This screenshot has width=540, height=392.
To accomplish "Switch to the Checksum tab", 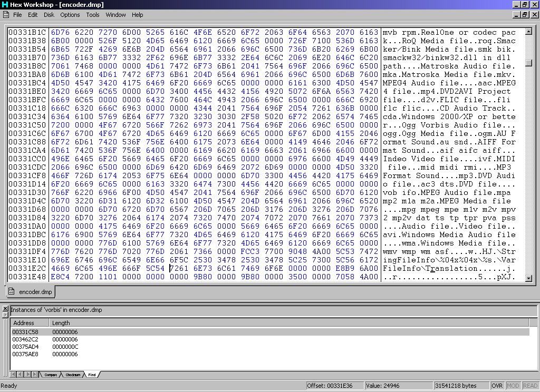I will [x=73, y=375].
